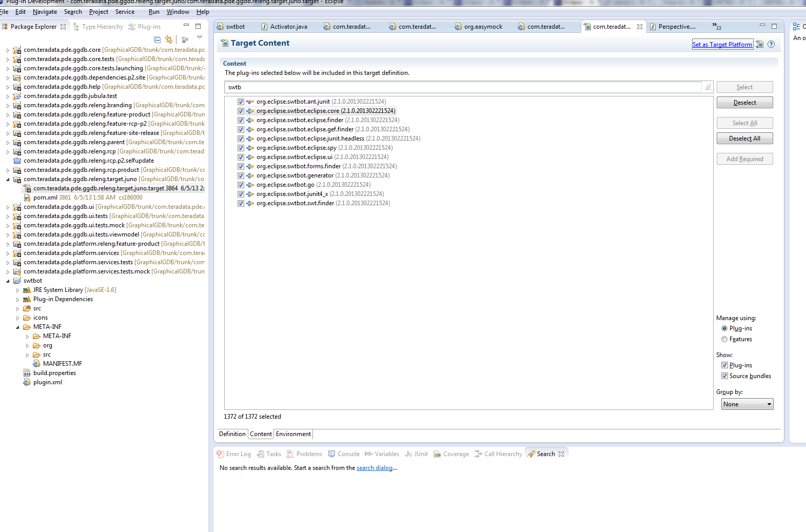Screen dimensions: 806x532
Task: Uncheck org.eclipse.swtbot.ant.junit plug-in
Action: coord(241,102)
